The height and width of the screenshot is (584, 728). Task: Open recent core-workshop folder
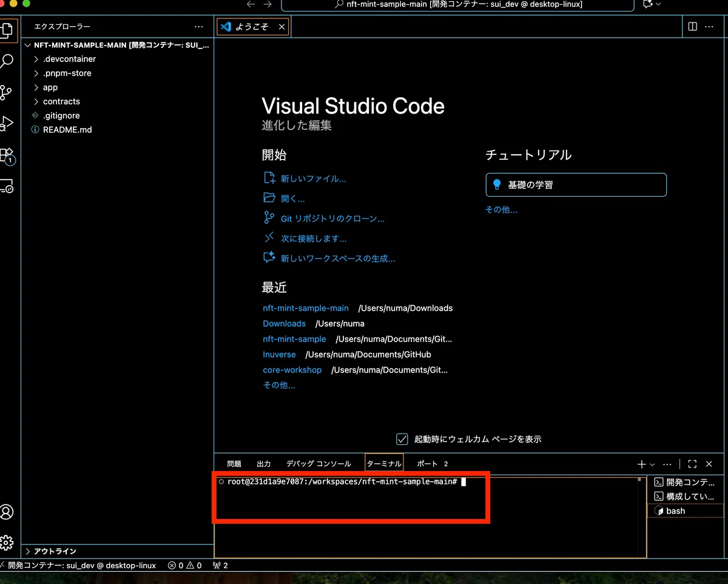(292, 370)
